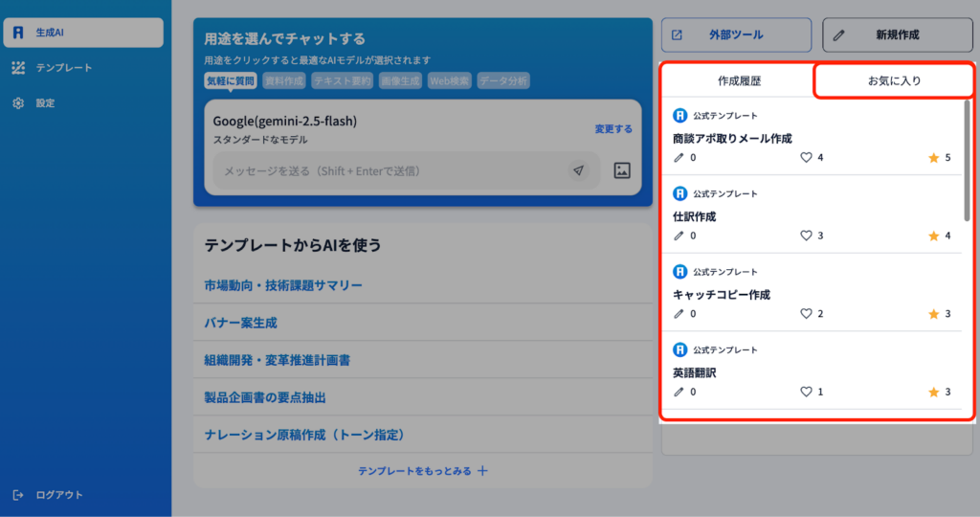Switch to the お気に入り tab
The height and width of the screenshot is (517, 980).
pos(894,81)
